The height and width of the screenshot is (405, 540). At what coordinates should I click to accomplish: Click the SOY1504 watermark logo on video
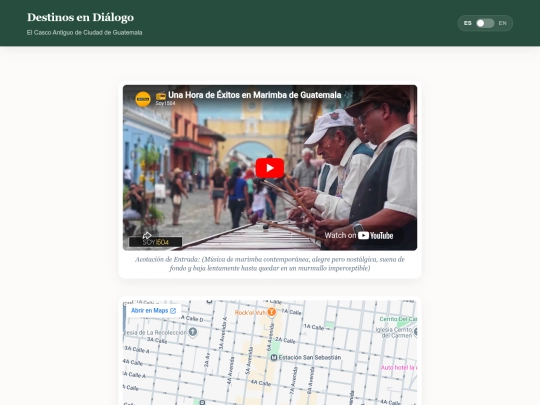tap(156, 242)
